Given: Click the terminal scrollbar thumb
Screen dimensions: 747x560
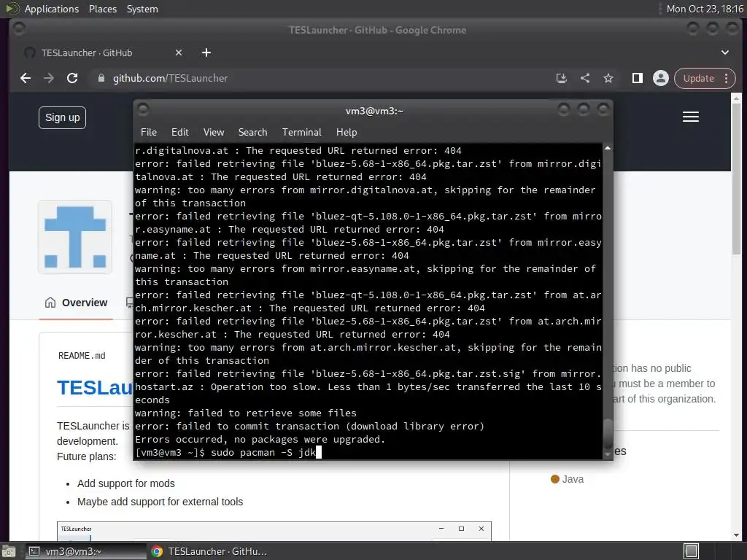Looking at the screenshot, I should [608, 433].
